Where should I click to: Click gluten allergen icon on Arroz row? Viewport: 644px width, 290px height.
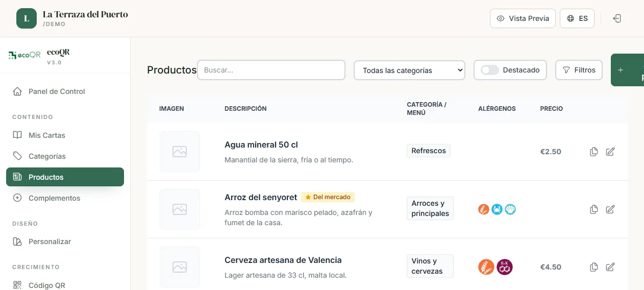pyautogui.click(x=484, y=209)
